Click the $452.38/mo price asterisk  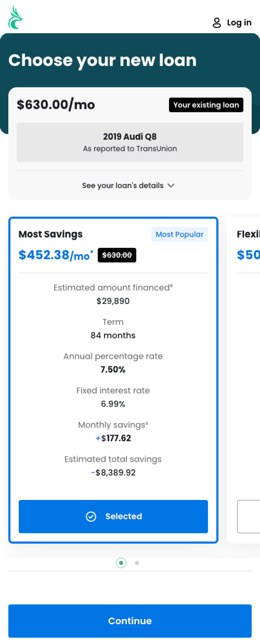92,252
